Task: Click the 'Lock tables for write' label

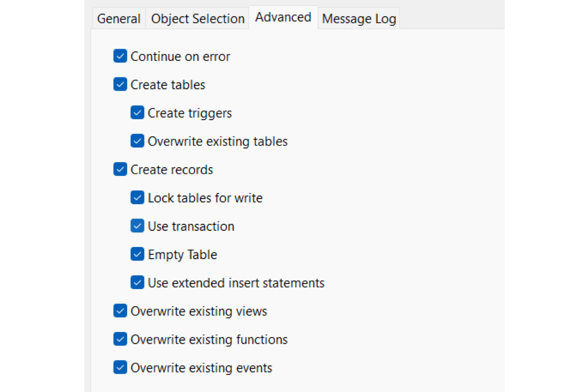Action: pyautogui.click(x=205, y=198)
